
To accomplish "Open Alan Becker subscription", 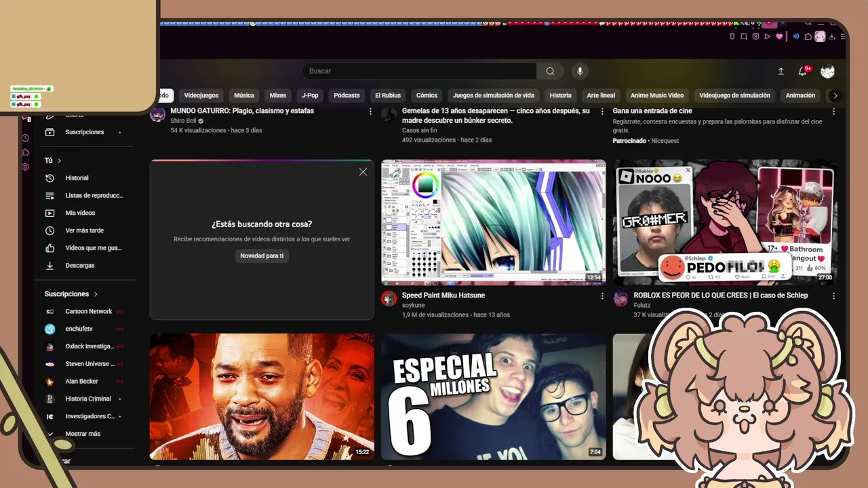I will [x=84, y=382].
